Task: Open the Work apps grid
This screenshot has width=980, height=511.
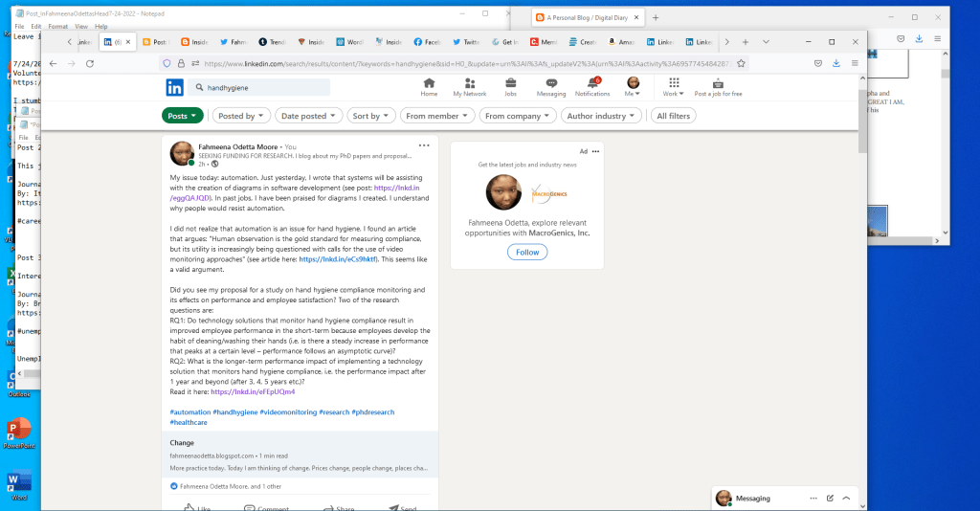Action: pyautogui.click(x=674, y=87)
